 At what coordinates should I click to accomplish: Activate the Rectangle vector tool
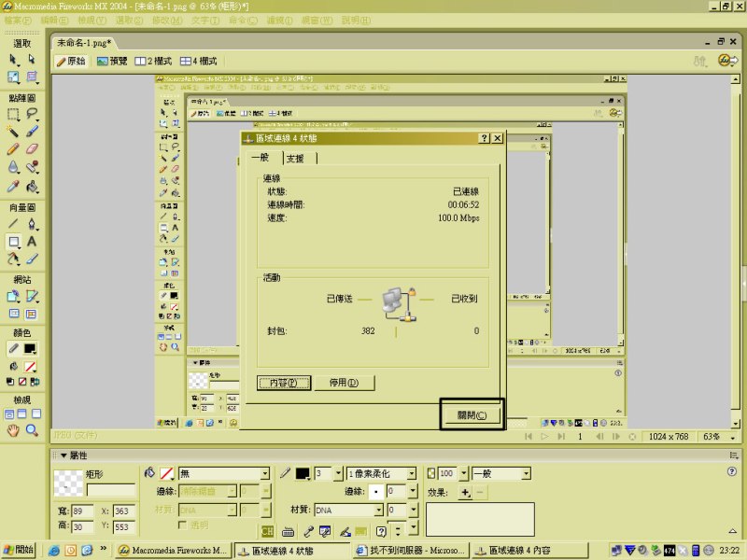pyautogui.click(x=13, y=242)
